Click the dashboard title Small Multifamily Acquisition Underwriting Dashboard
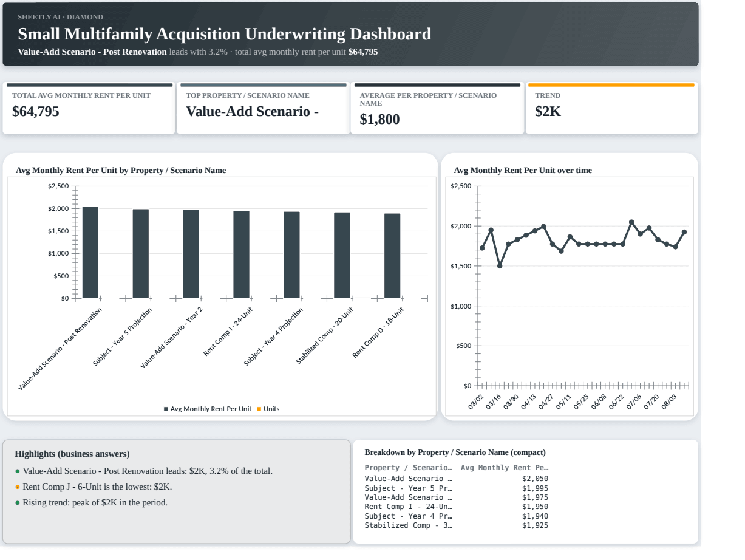Image resolution: width=745 pixels, height=560 pixels. point(225,34)
